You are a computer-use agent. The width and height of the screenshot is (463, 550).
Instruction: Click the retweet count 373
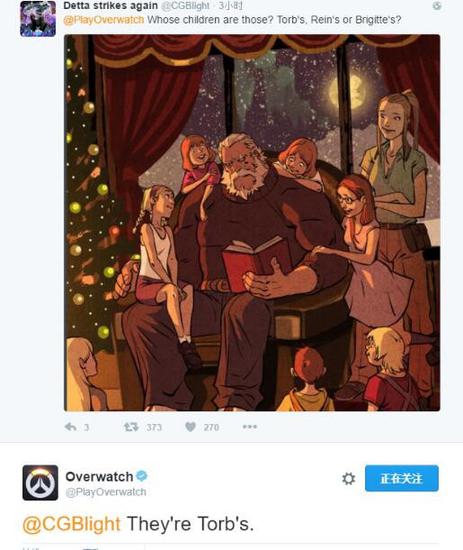154,427
